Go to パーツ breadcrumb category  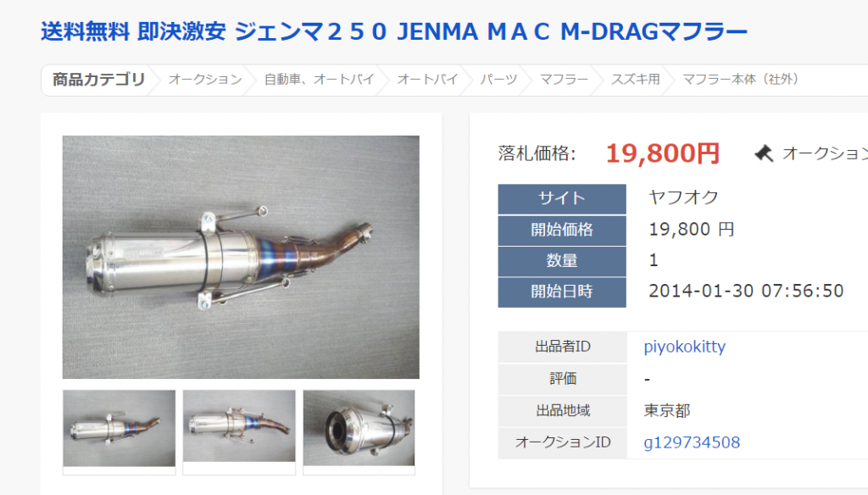[x=498, y=79]
